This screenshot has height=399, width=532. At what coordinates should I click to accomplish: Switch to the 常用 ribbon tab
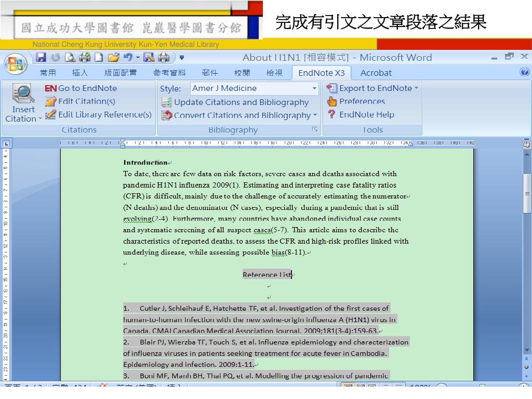(x=47, y=73)
